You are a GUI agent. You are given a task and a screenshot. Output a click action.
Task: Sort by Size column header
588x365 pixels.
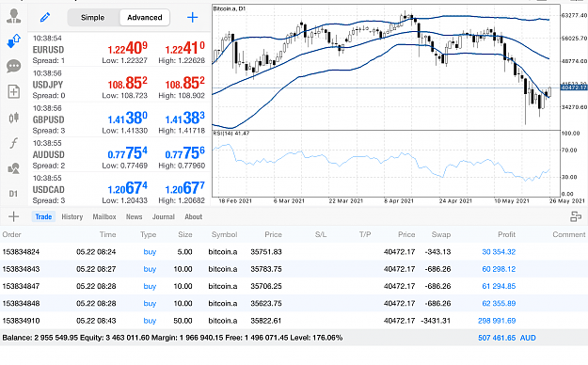tap(185, 234)
